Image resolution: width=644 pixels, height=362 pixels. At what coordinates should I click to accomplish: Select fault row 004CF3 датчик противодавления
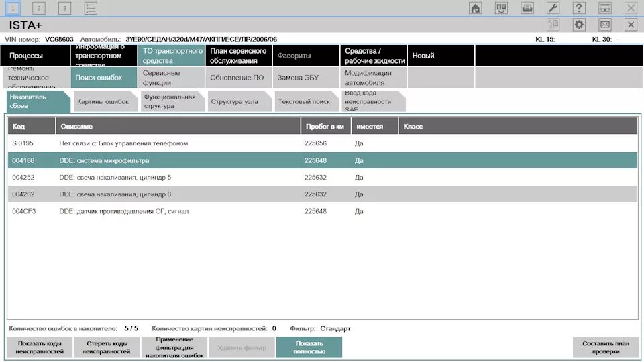(x=323, y=211)
